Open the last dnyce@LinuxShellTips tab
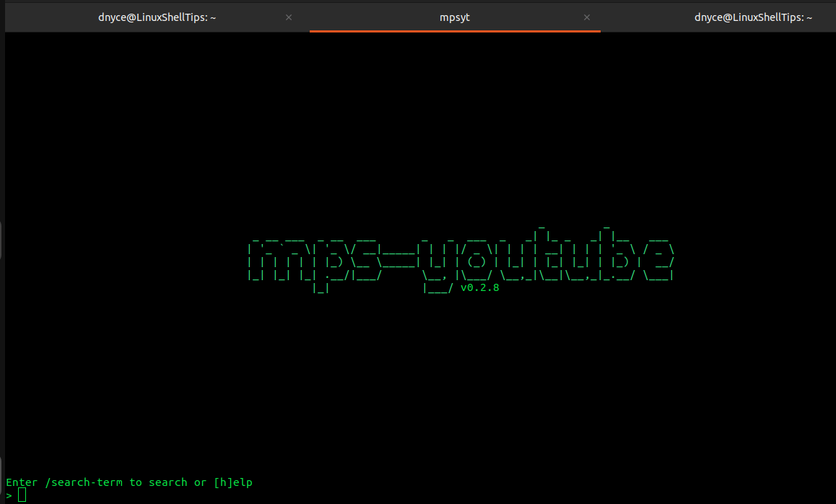The height and width of the screenshot is (504, 836). click(x=753, y=17)
